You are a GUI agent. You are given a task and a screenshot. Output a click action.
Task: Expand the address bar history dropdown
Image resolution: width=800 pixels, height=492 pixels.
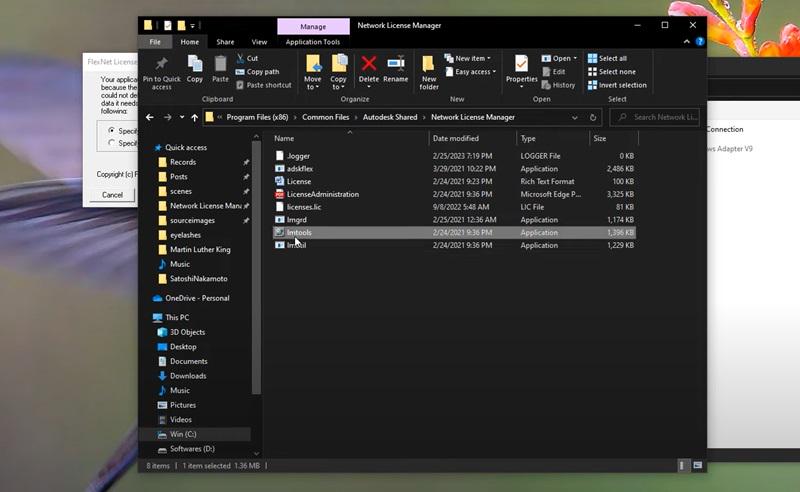point(574,117)
